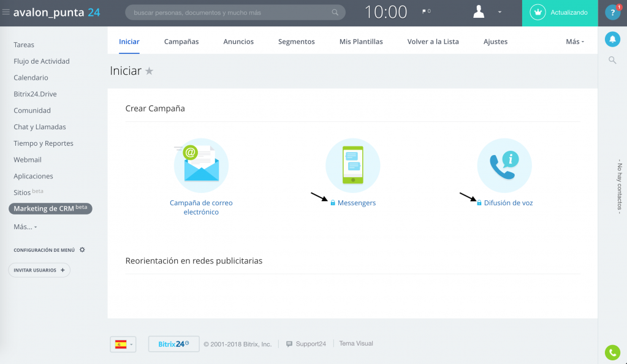Click the email campaign envelope icon
Viewport: 627px width, 364px height.
pos(201,165)
